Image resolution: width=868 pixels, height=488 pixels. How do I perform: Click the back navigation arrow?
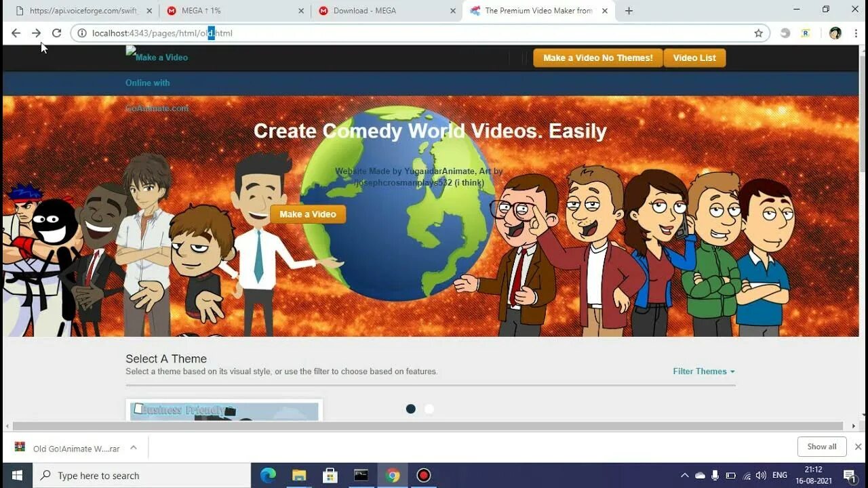pos(16,33)
